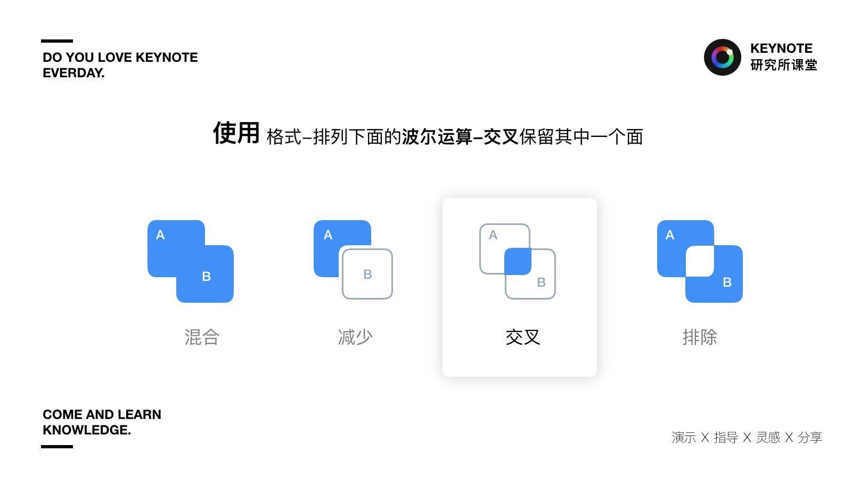Choose the 交叉 (intersect) shapes icon
868x484 pixels.
(518, 261)
